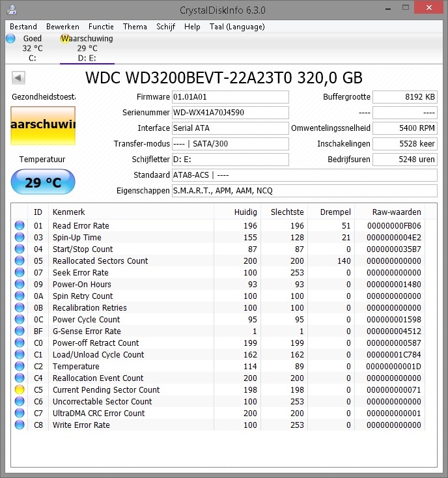Click status icon for Power-off Retract Count

click(20, 343)
